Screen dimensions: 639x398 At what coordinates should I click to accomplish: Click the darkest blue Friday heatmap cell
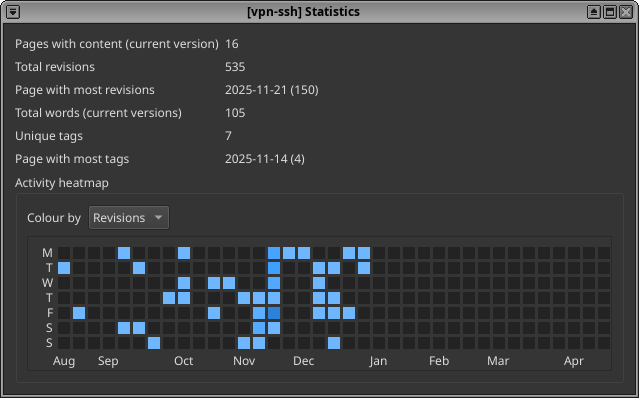tap(274, 313)
